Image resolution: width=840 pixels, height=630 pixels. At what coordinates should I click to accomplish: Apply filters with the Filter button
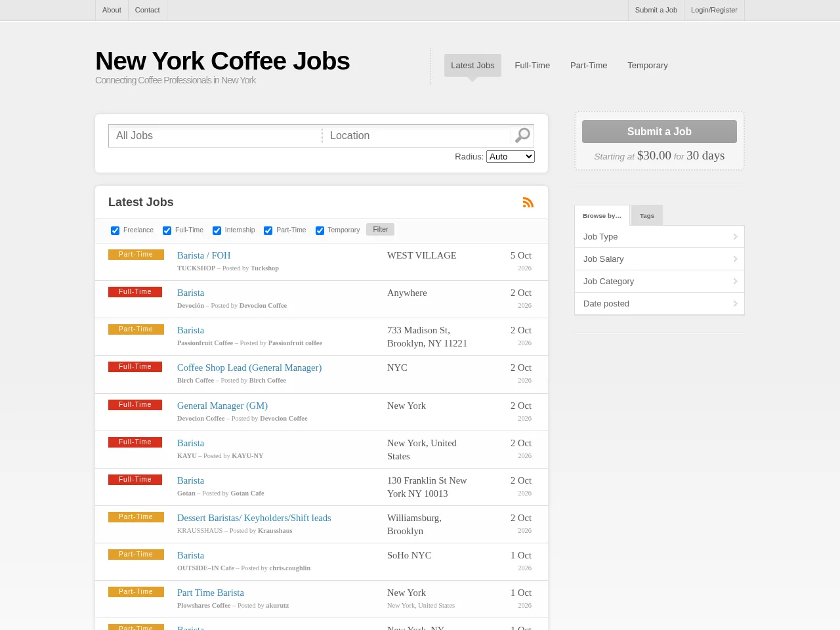pos(381,229)
